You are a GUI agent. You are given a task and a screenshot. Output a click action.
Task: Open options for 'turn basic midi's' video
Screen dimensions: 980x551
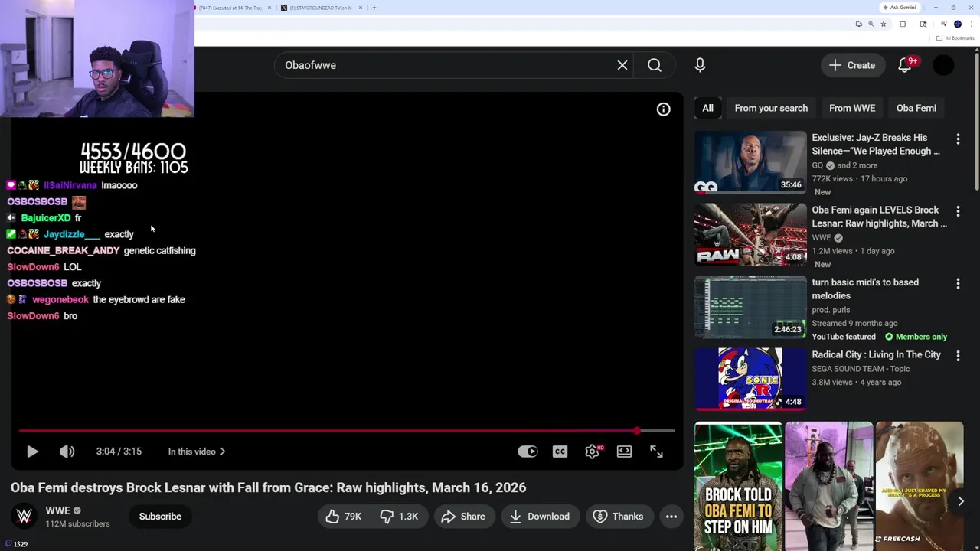958,284
